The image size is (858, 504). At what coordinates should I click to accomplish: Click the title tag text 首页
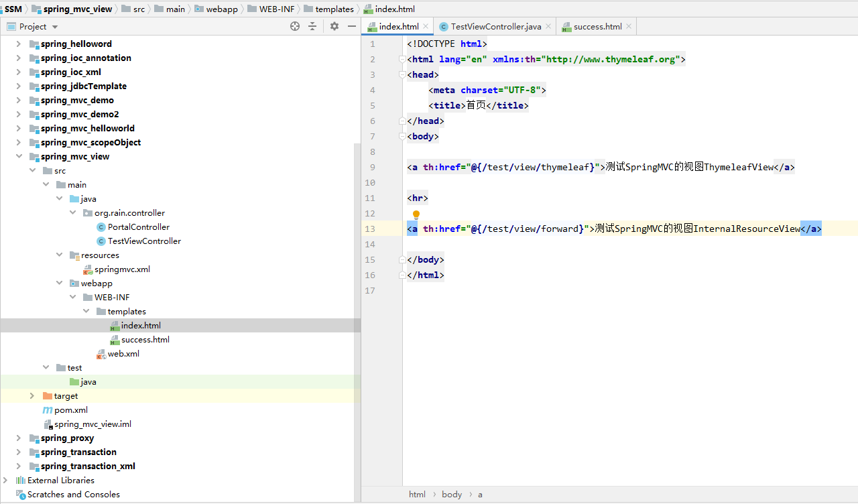pyautogui.click(x=476, y=106)
